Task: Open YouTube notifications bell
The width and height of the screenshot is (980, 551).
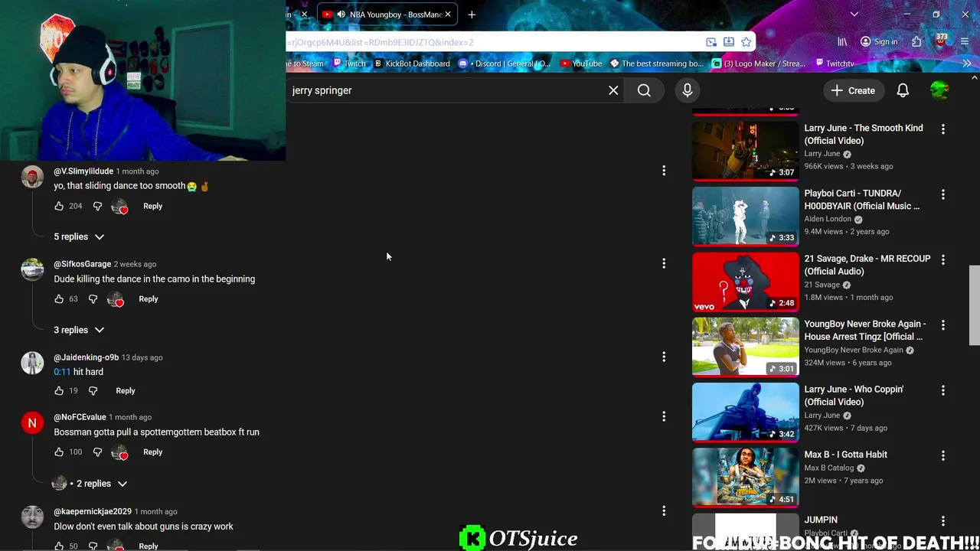Action: (903, 90)
